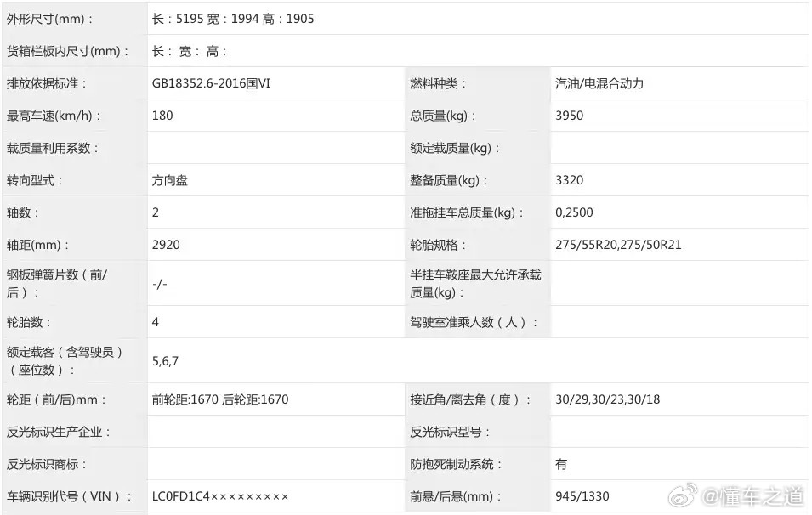Image resolution: width=812 pixels, height=515 pixels.
Task: Select the tire value 275/55R20,275/50R21
Action: 618,245
